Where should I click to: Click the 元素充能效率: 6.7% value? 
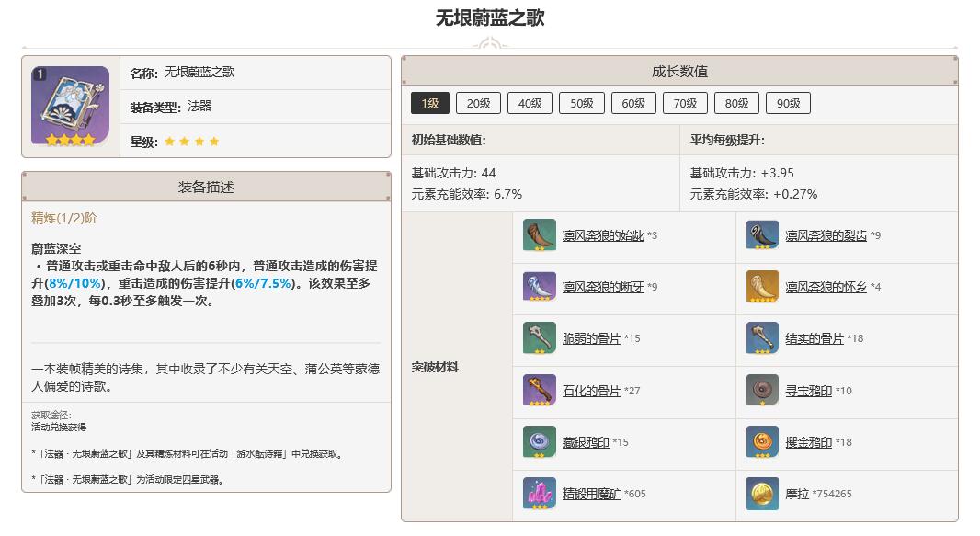(467, 194)
